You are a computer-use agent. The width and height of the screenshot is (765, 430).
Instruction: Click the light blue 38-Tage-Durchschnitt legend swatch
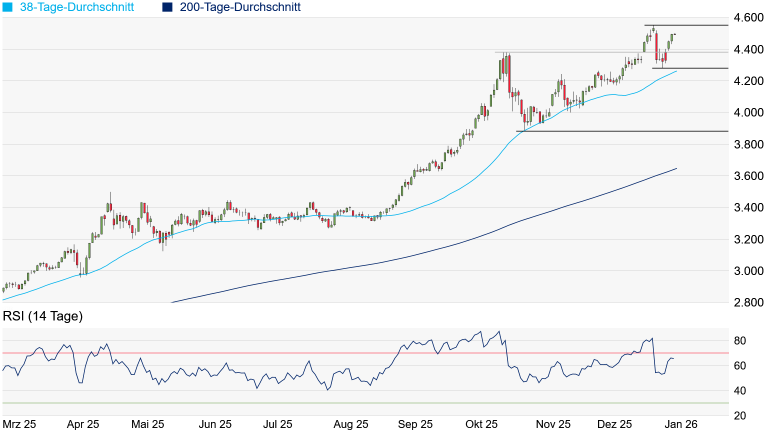coord(8,7)
